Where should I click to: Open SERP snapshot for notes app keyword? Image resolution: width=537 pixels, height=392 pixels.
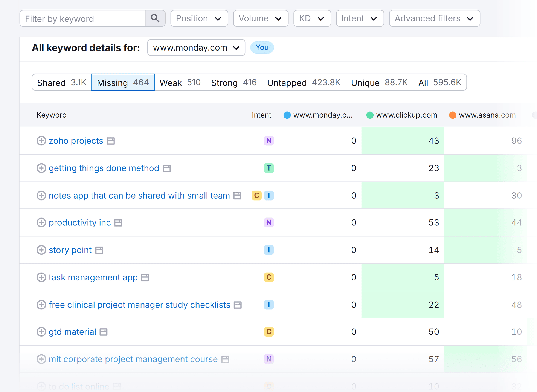click(x=237, y=196)
